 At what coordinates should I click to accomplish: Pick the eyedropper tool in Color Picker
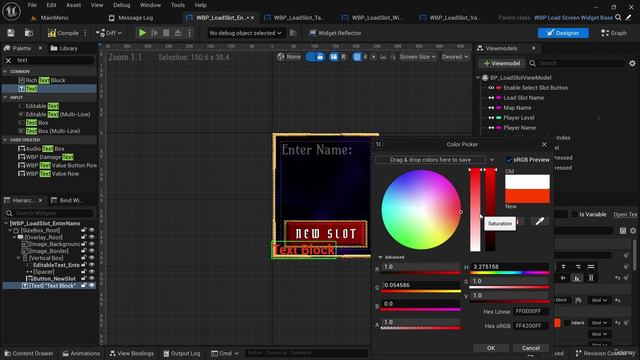click(540, 222)
